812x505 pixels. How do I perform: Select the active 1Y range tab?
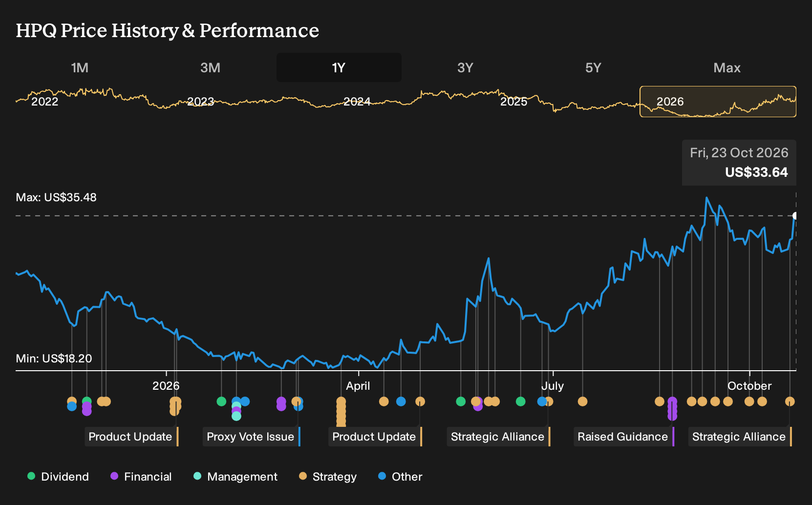pos(339,67)
